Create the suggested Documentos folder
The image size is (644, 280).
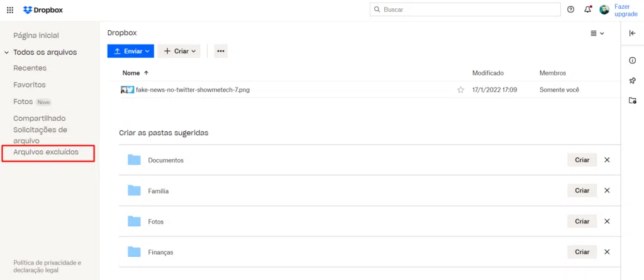582,160
